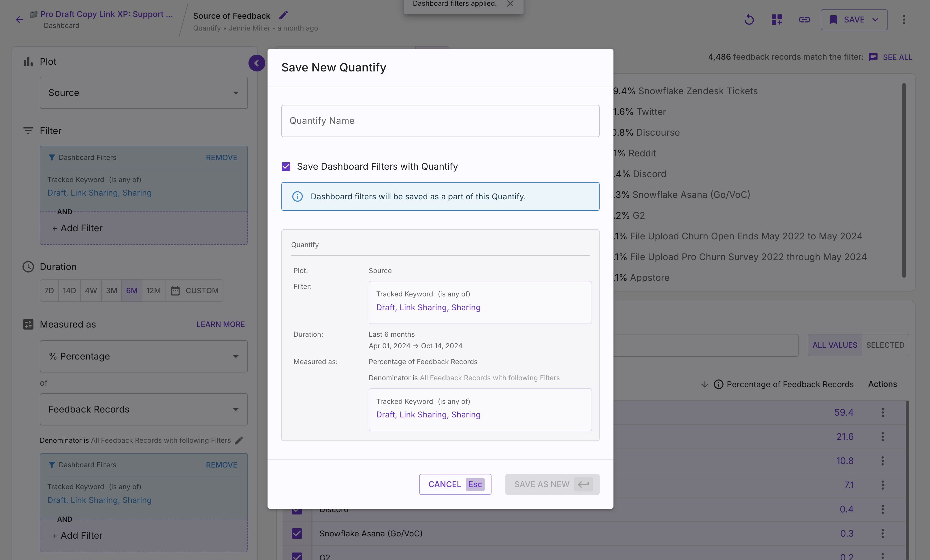Uncheck the Discord row checkbox
Viewport: 930px width, 560px height.
297,511
